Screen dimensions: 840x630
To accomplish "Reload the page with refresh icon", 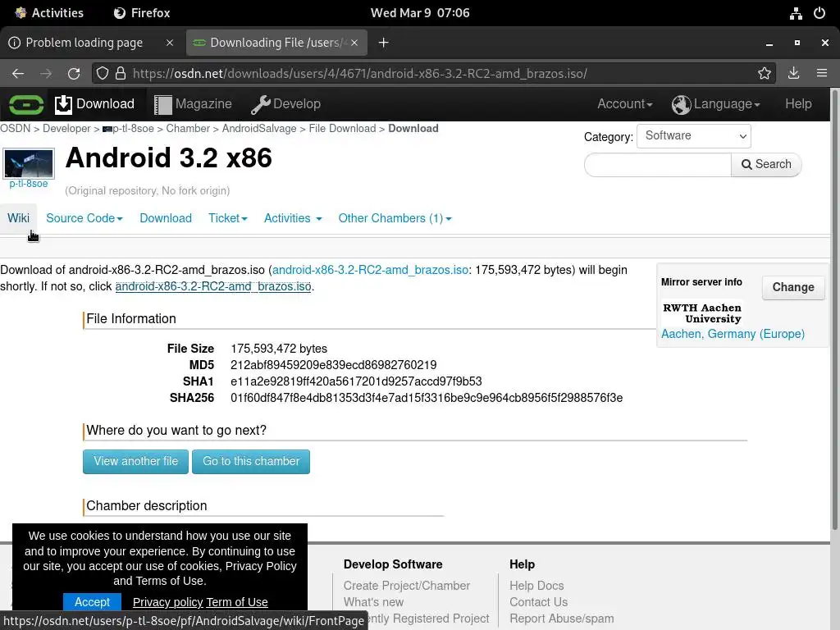I will pyautogui.click(x=74, y=73).
